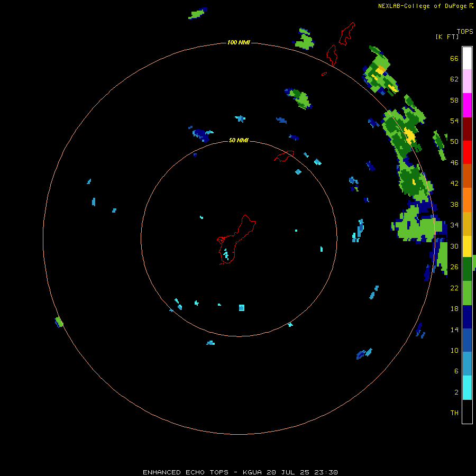Click the 38 value on the legend
The image size is (476, 476).
click(x=454, y=204)
